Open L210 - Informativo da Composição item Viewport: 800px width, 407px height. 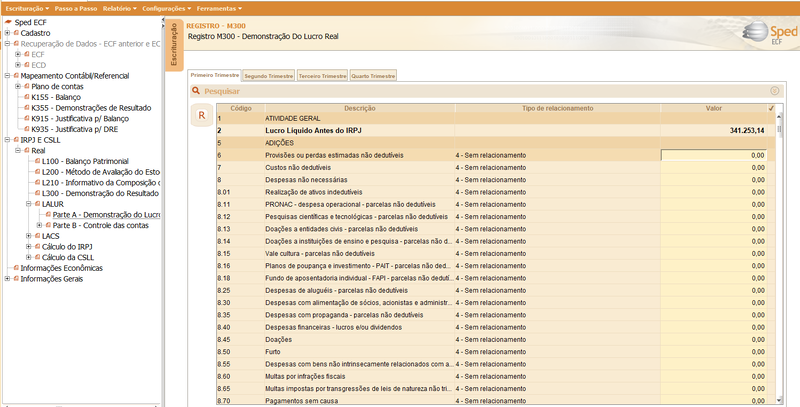coord(101,183)
